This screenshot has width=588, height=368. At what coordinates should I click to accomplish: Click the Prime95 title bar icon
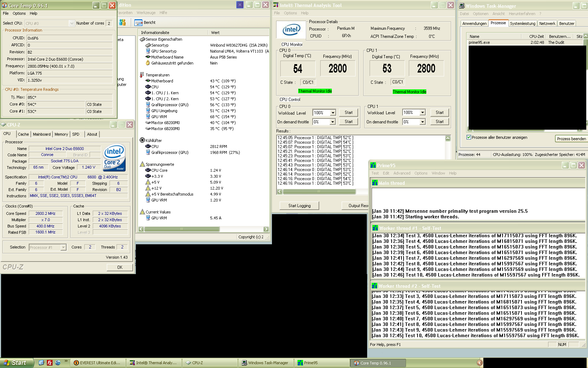coord(373,165)
